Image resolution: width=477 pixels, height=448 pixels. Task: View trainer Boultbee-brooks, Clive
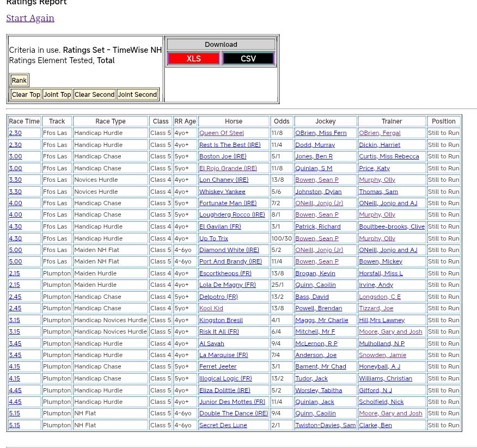pyautogui.click(x=391, y=226)
